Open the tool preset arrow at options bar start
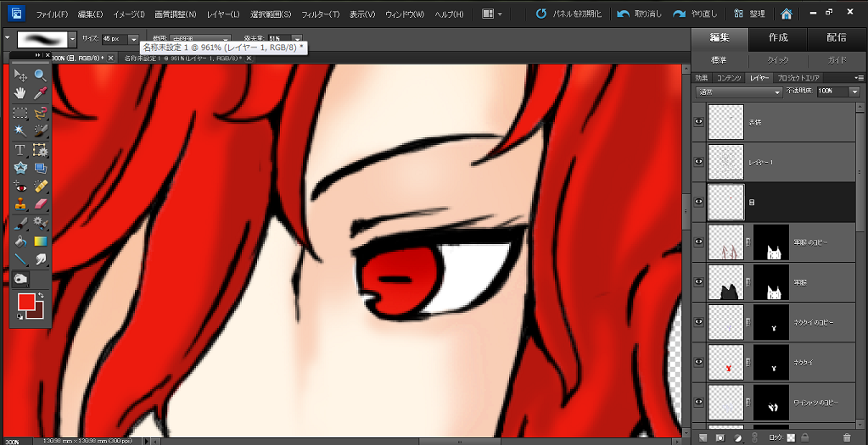868x445 pixels. [x=7, y=38]
